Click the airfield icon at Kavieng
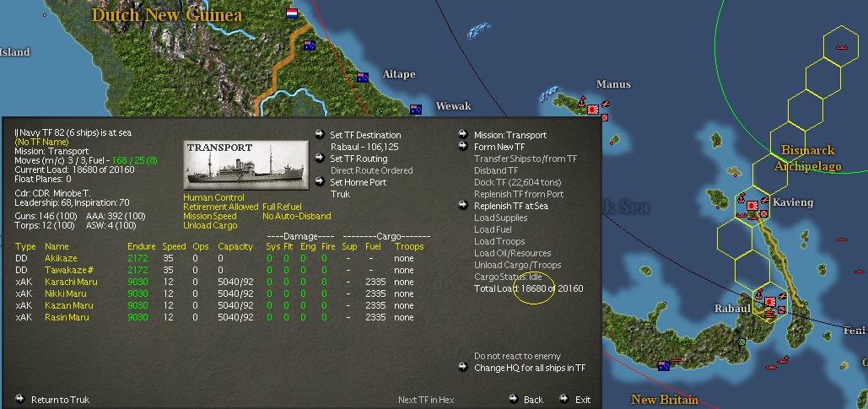The image size is (868, 409). click(x=765, y=201)
